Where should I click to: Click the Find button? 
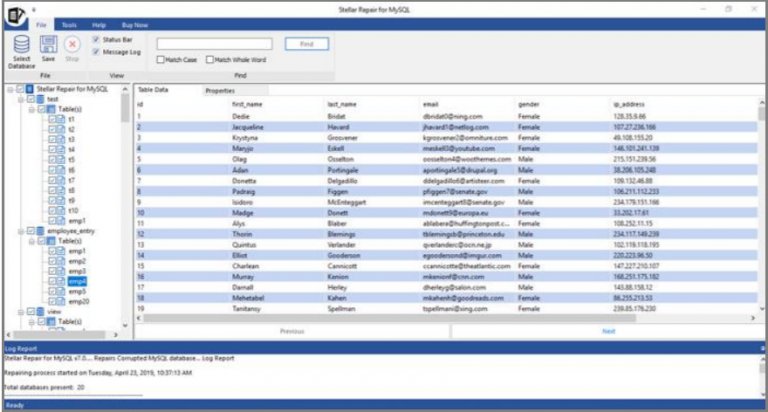pyautogui.click(x=307, y=44)
